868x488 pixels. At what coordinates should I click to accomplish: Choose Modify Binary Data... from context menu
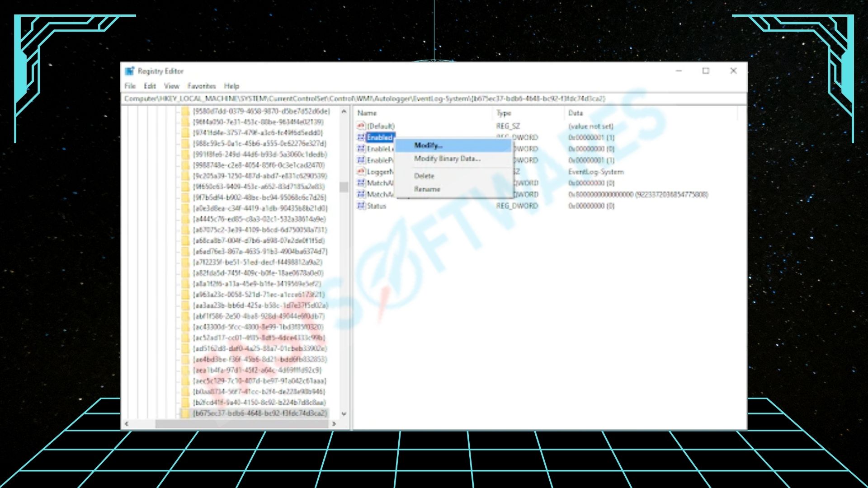click(454, 159)
